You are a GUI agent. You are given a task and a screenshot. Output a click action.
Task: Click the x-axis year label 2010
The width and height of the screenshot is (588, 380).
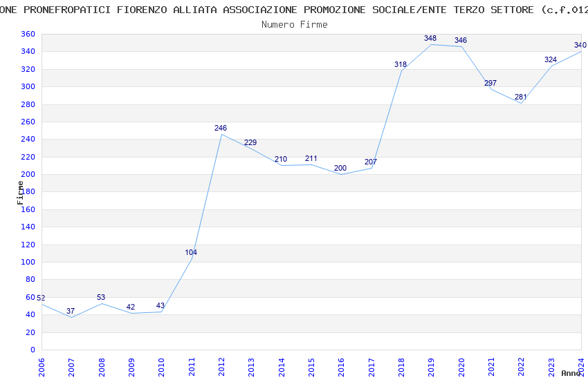162,368
